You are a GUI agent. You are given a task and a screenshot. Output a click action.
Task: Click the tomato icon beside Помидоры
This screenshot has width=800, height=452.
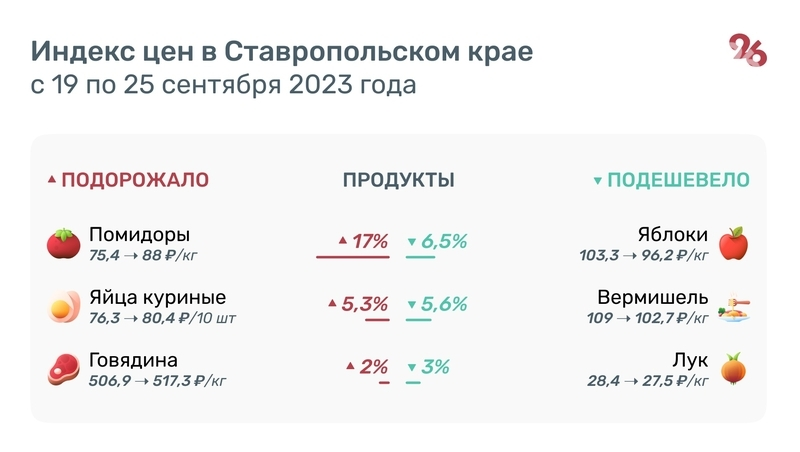click(x=63, y=243)
